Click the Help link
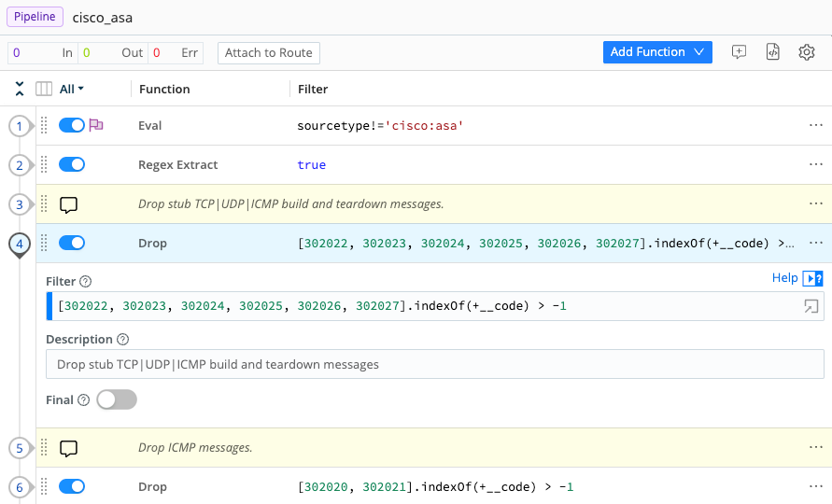832x504 pixels. tap(784, 278)
